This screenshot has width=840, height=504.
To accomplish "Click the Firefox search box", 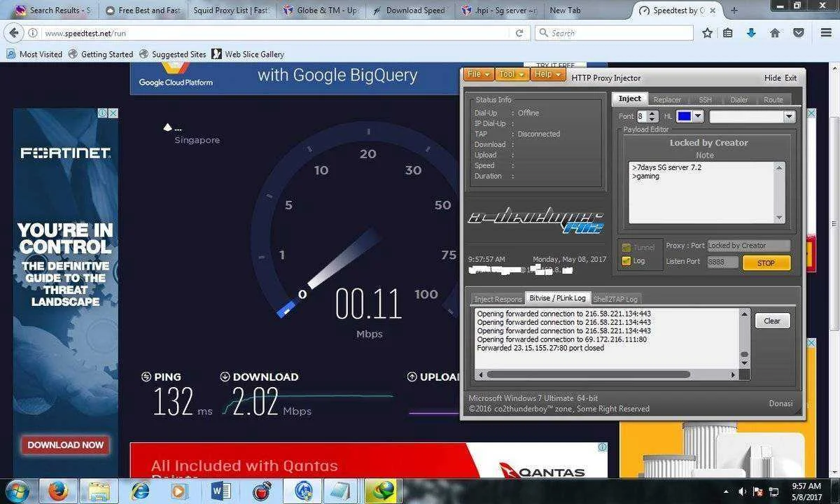I will click(614, 33).
